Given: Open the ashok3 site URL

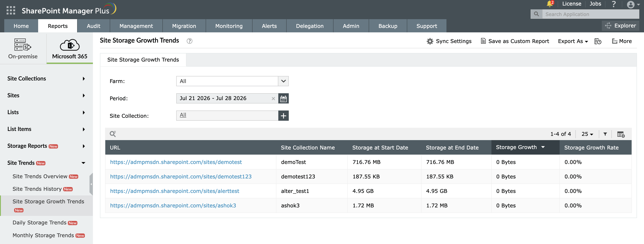Looking at the screenshot, I should point(173,205).
